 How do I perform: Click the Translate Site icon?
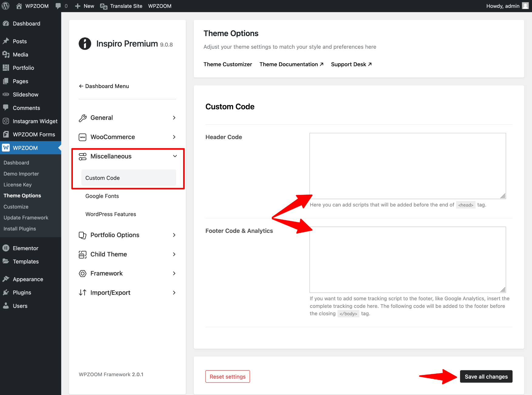[x=104, y=6]
